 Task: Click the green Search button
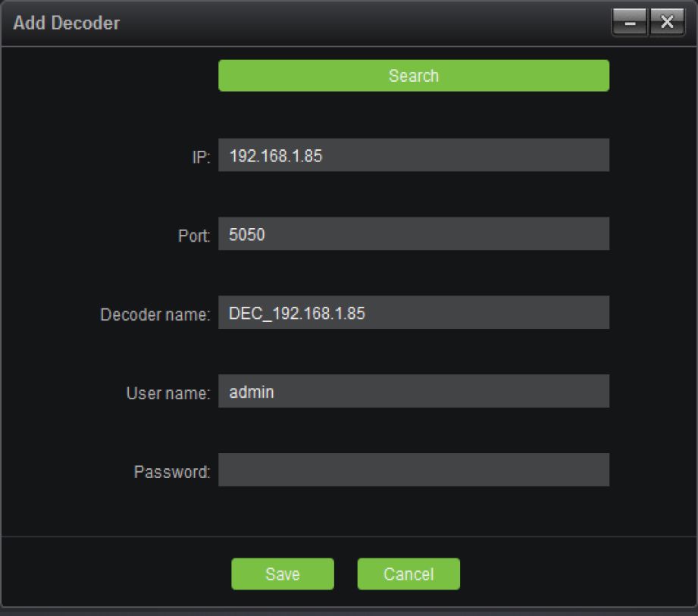coord(413,76)
